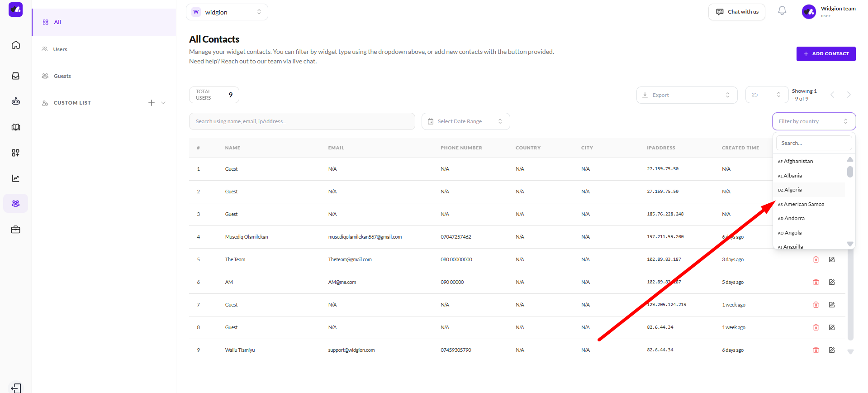Click the home icon in sidebar
This screenshot has width=868, height=393.
coord(16,45)
